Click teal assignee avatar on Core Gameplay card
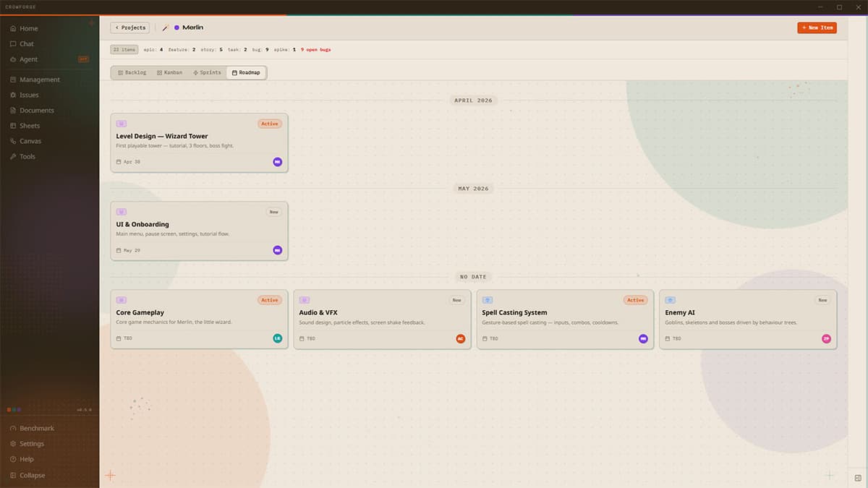 277,338
